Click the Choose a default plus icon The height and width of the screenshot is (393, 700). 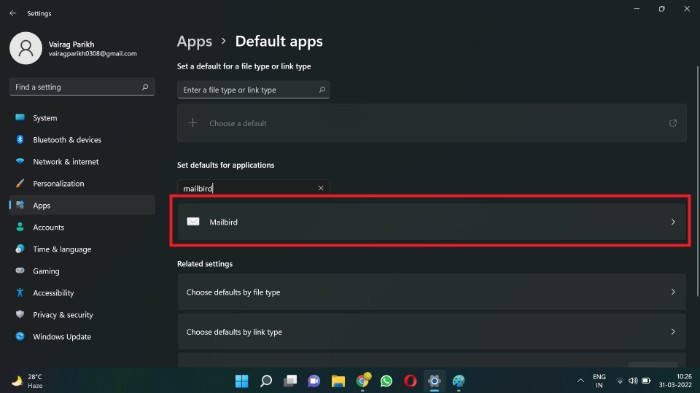click(x=192, y=123)
